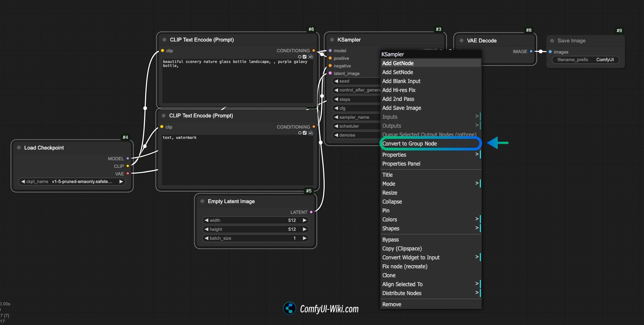Expand Convert Widget to Input submenu
644x325 pixels.
(431, 258)
